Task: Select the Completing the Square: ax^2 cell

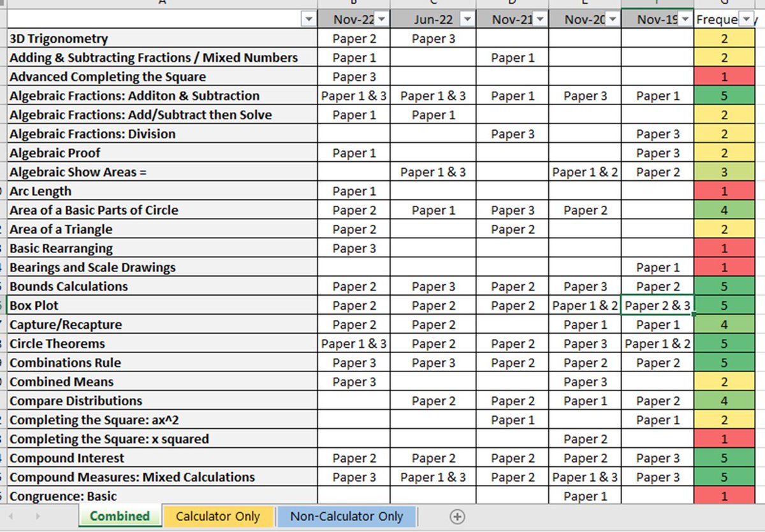Action: (163, 421)
